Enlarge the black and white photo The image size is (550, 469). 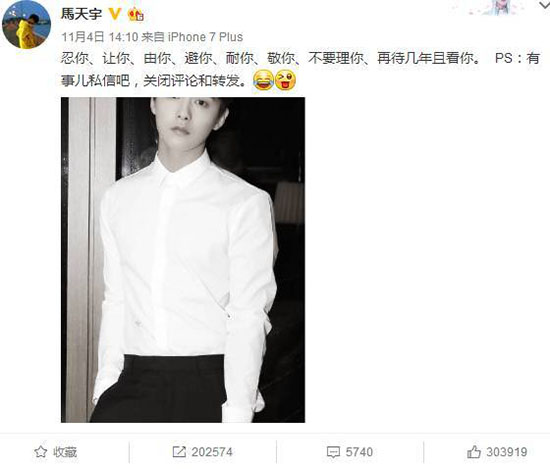pos(183,260)
